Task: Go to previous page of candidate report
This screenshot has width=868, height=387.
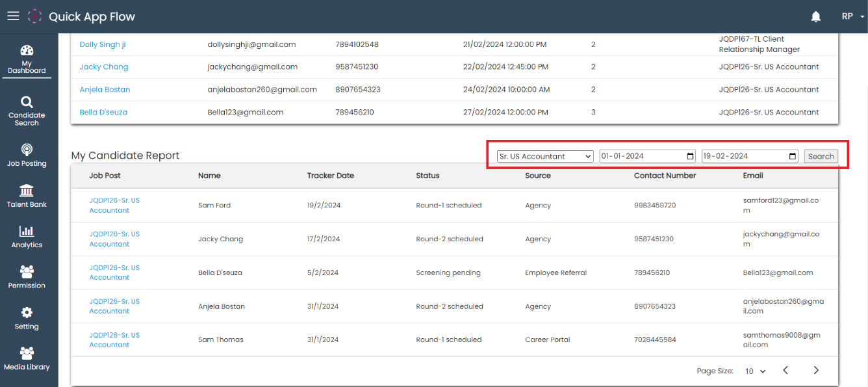Action: (x=785, y=371)
